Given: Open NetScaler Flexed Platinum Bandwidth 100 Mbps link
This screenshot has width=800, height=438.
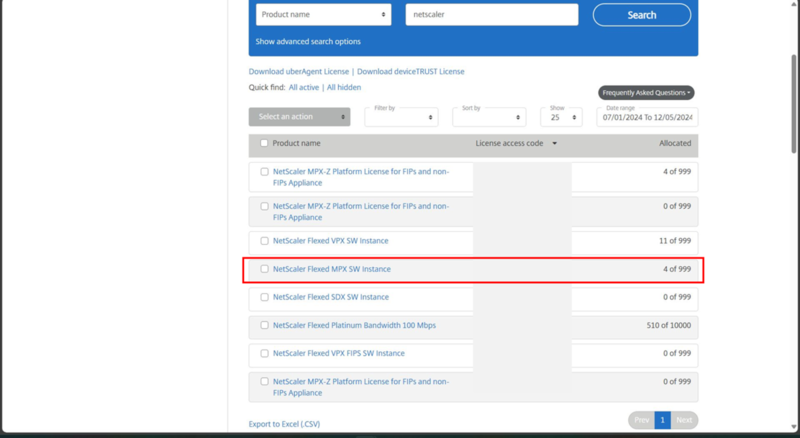Looking at the screenshot, I should [355, 325].
